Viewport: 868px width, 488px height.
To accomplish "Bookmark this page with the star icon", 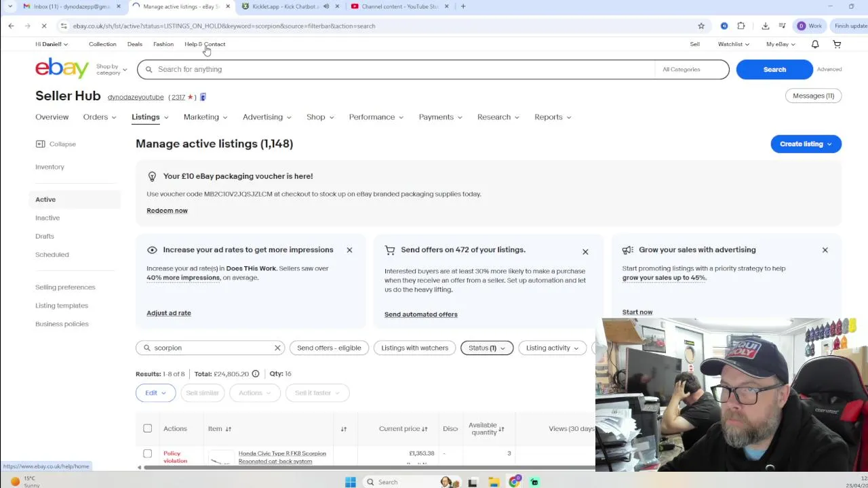I will 701,26.
